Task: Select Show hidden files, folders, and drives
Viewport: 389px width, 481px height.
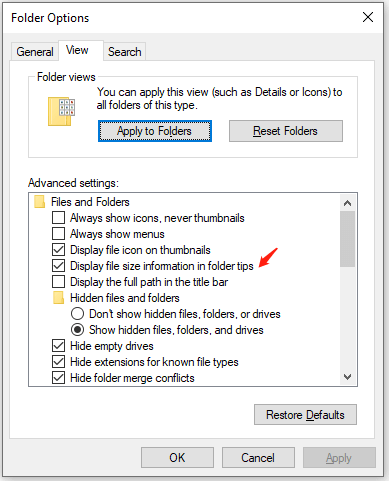Action: [x=77, y=330]
